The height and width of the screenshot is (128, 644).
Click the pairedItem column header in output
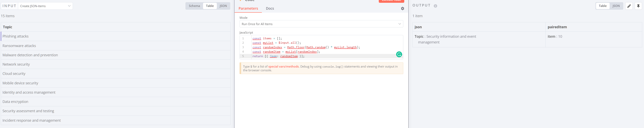coord(557,27)
